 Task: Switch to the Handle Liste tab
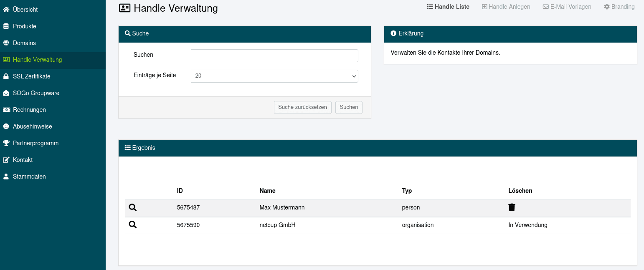[448, 6]
